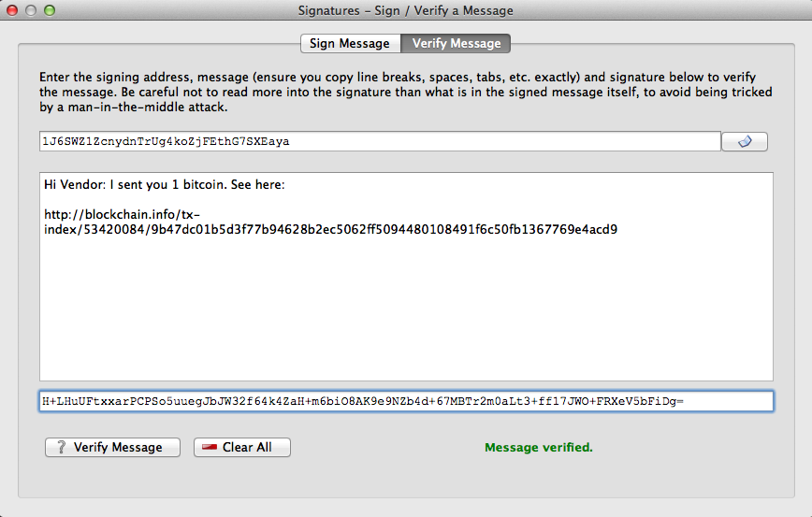Click the question mark icon on Verify Message

pyautogui.click(x=62, y=447)
